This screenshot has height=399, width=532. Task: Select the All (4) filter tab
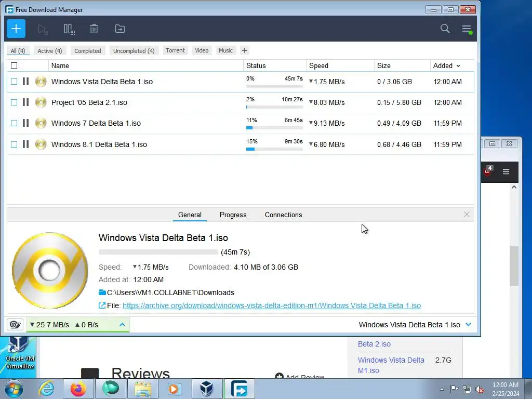point(18,50)
